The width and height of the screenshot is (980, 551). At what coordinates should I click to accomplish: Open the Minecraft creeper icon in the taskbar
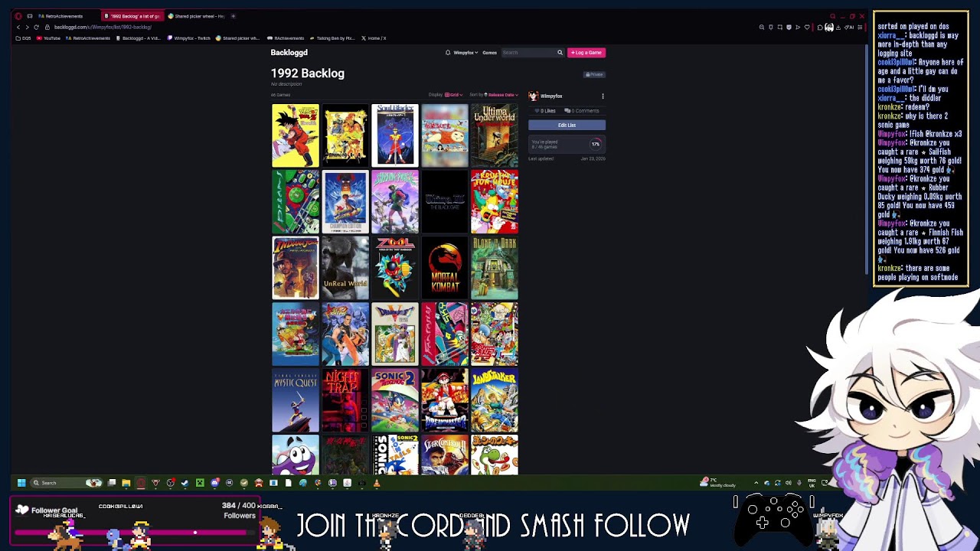point(200,483)
